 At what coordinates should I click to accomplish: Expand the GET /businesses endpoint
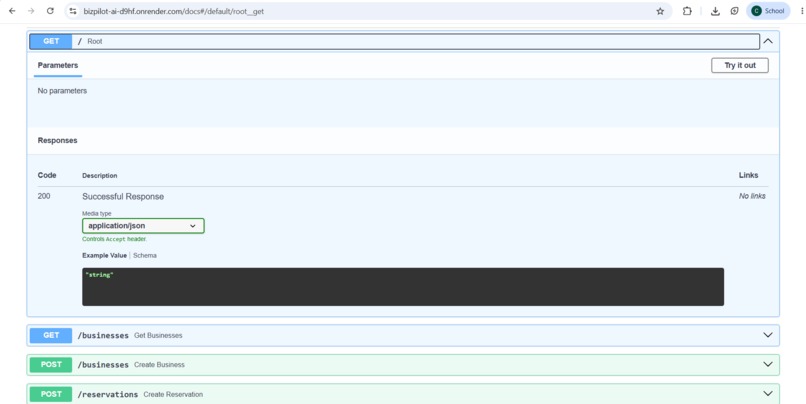[x=403, y=335]
